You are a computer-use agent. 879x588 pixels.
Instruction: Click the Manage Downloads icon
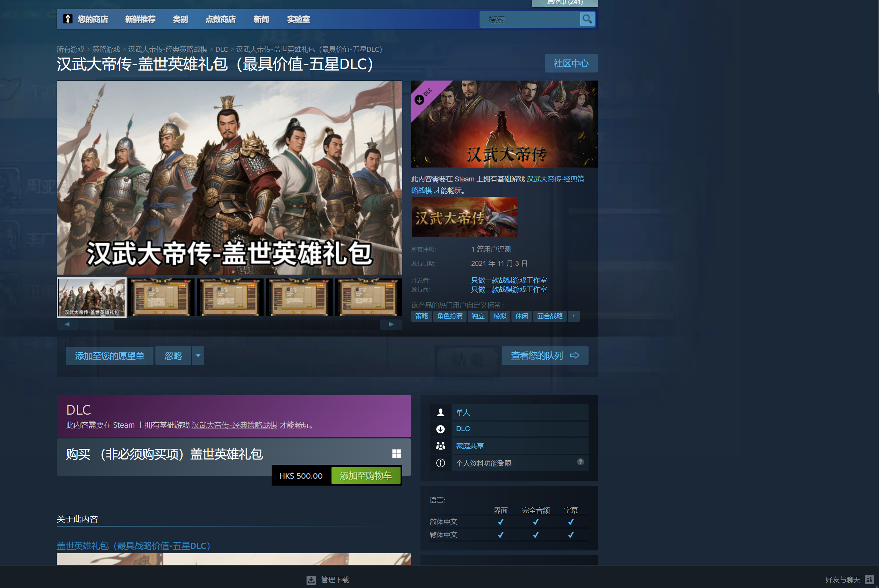(311, 580)
